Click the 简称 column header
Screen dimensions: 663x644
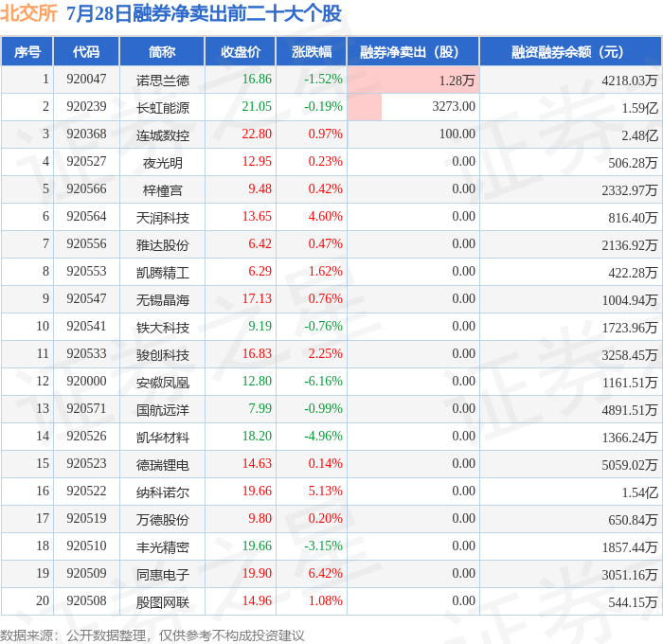point(162,51)
